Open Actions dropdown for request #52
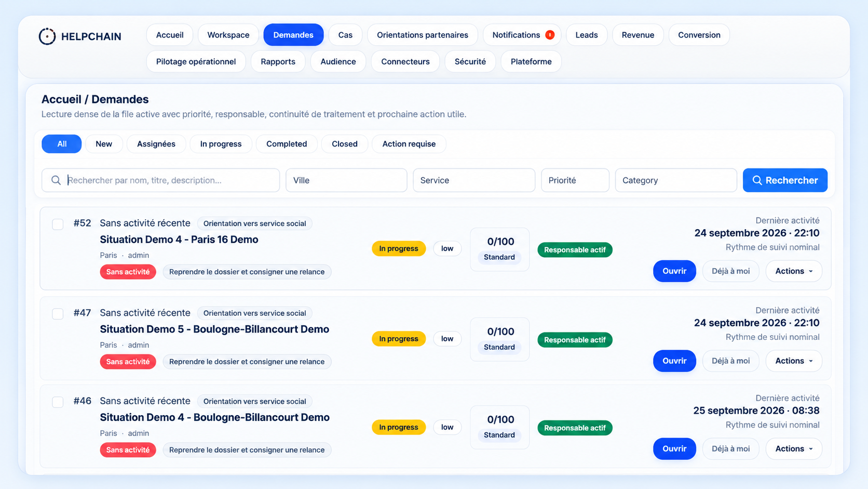Image resolution: width=868 pixels, height=489 pixels. click(794, 271)
